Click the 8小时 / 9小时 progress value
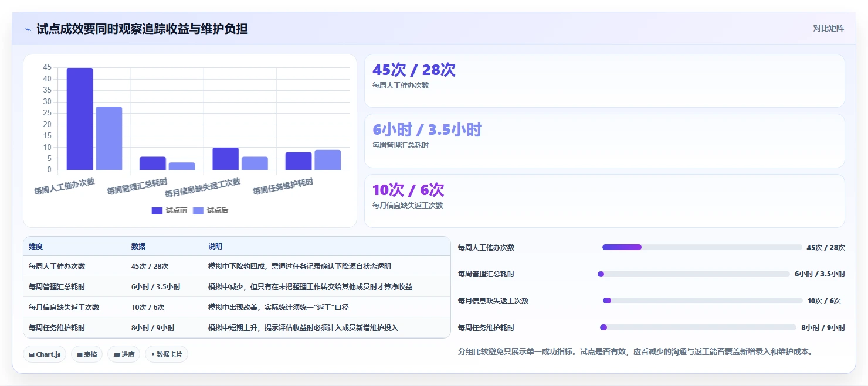The image size is (868, 386). 823,328
